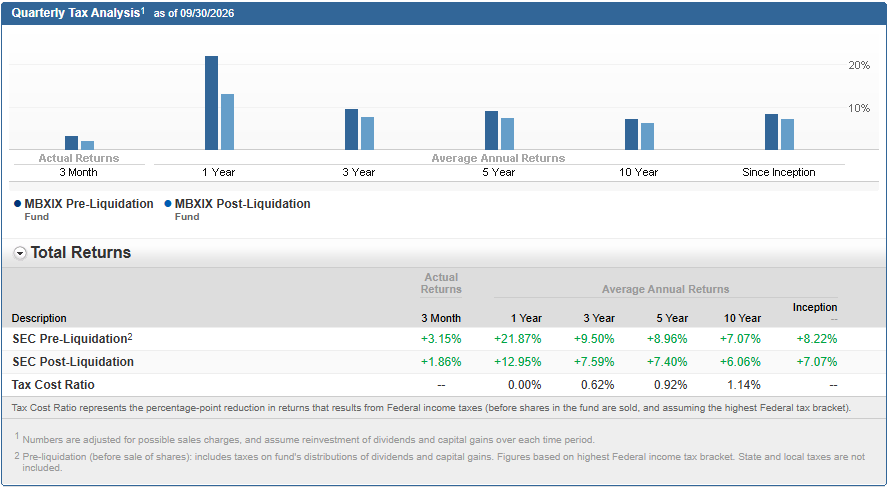Click the 5 Year post-liquidation chart bar
888x487 pixels.
click(507, 134)
